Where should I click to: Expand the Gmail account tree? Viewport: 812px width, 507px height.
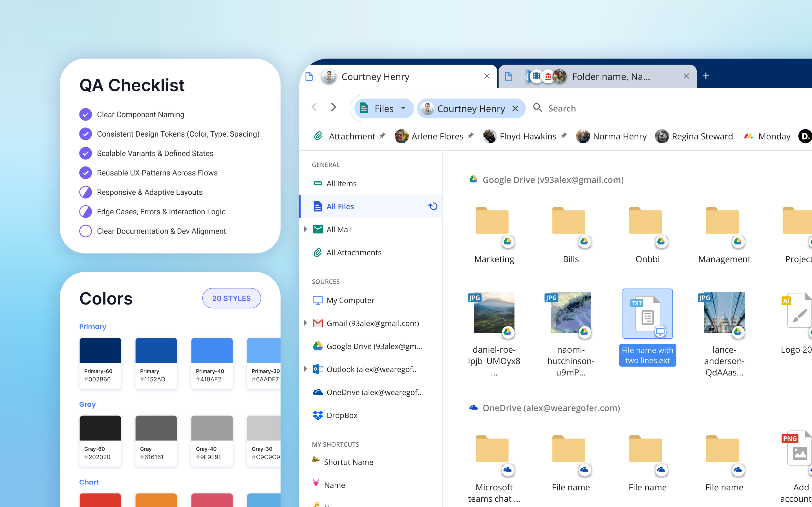pos(305,323)
